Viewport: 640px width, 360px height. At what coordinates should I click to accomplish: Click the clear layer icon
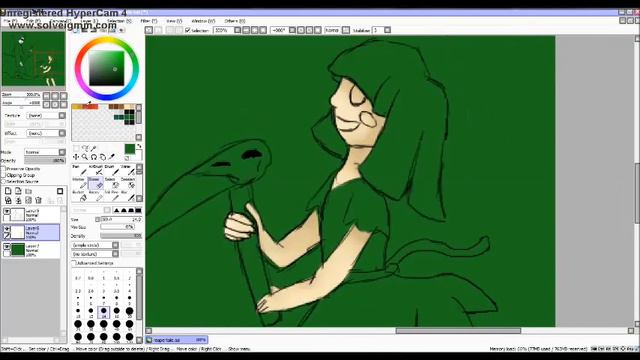point(29,200)
